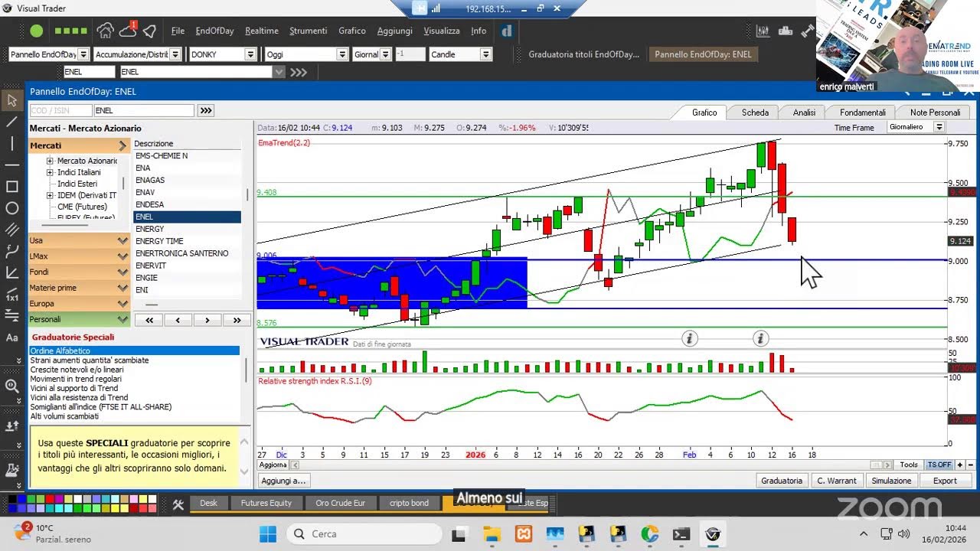
Task: Click the Graduatoria button
Action: (782, 481)
